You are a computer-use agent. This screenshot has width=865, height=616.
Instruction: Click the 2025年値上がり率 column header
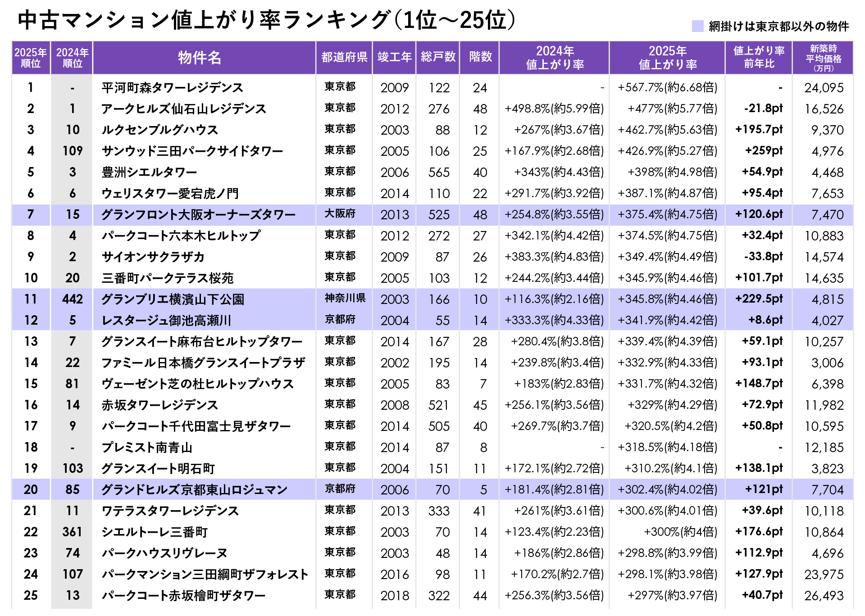click(x=667, y=58)
